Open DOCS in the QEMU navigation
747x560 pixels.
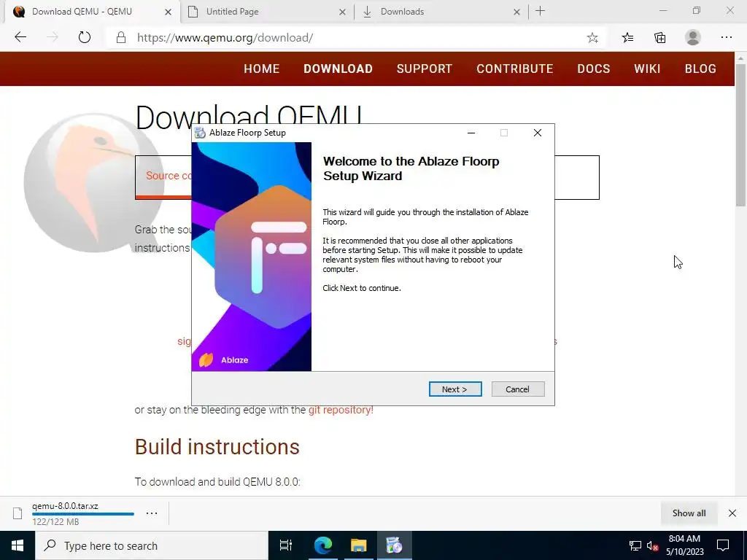pyautogui.click(x=594, y=69)
